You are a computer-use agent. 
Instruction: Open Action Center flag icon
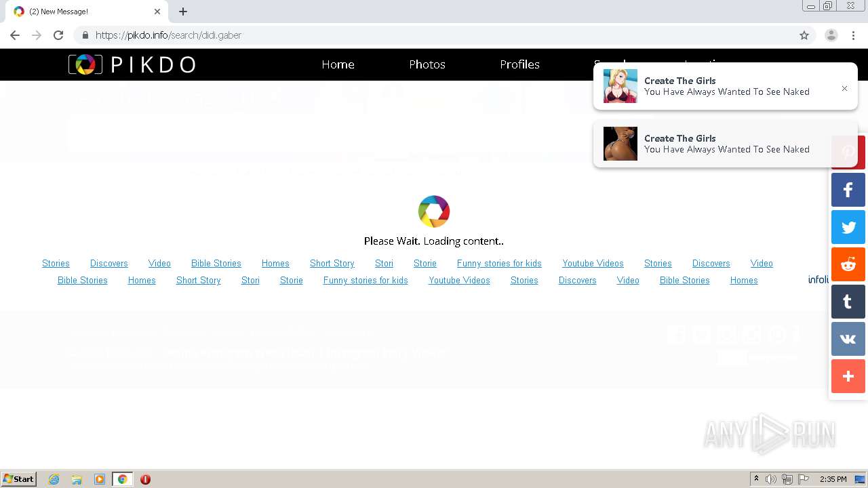(804, 479)
